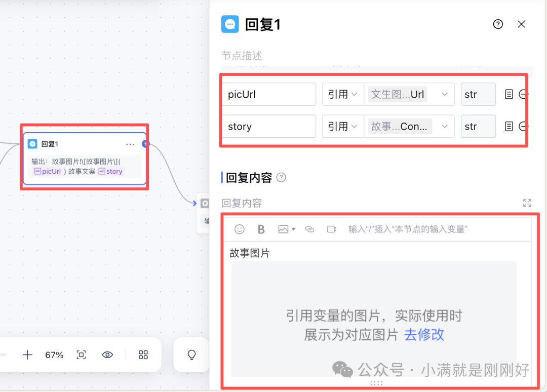Viewport: 547px width, 392px height.
Task: Click the 67% zoom level indicator
Action: tap(54, 355)
